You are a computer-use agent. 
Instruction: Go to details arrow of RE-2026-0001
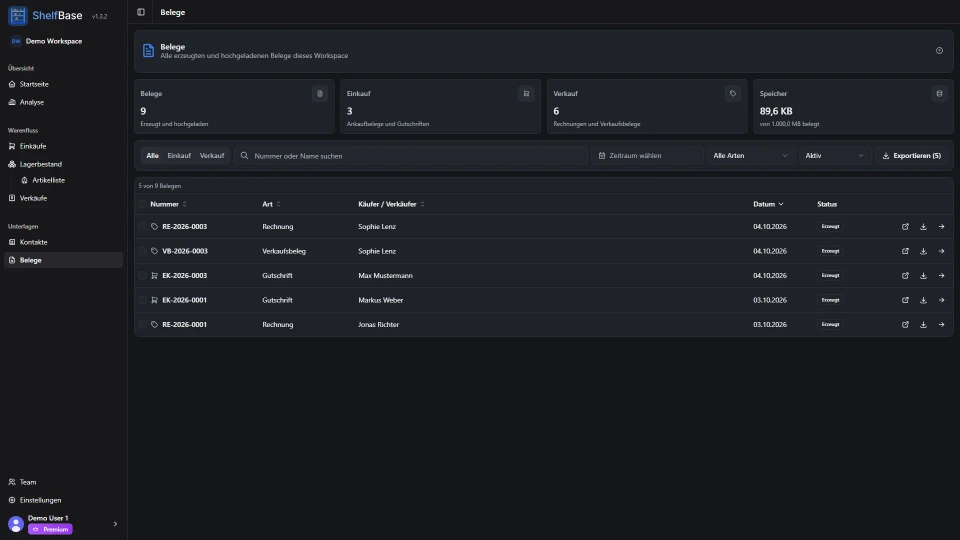coord(942,324)
